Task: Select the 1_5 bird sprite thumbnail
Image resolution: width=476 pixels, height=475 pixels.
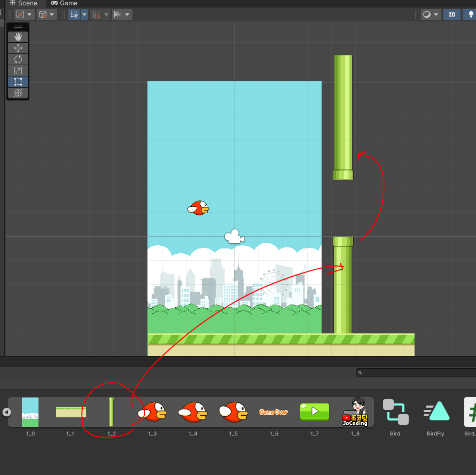Action: (x=233, y=412)
